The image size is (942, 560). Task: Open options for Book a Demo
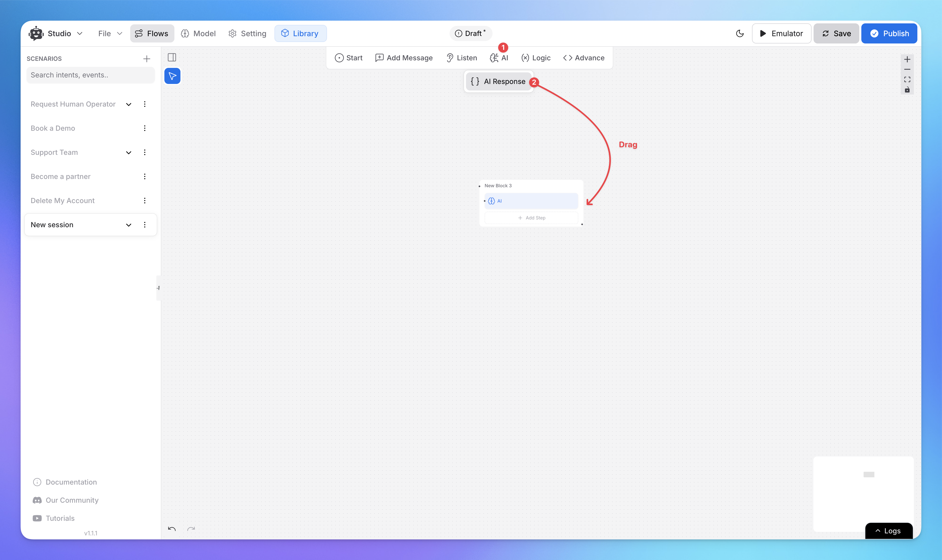click(x=145, y=128)
